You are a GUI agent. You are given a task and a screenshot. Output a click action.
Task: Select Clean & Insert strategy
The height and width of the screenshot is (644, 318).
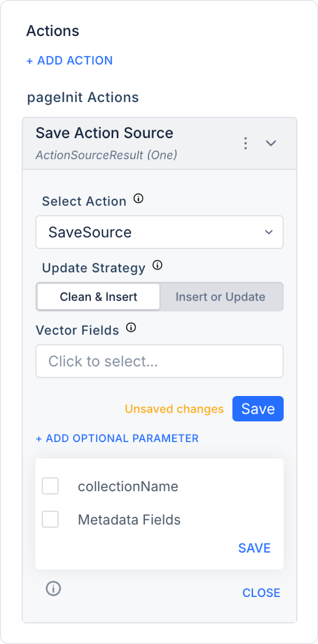click(98, 297)
